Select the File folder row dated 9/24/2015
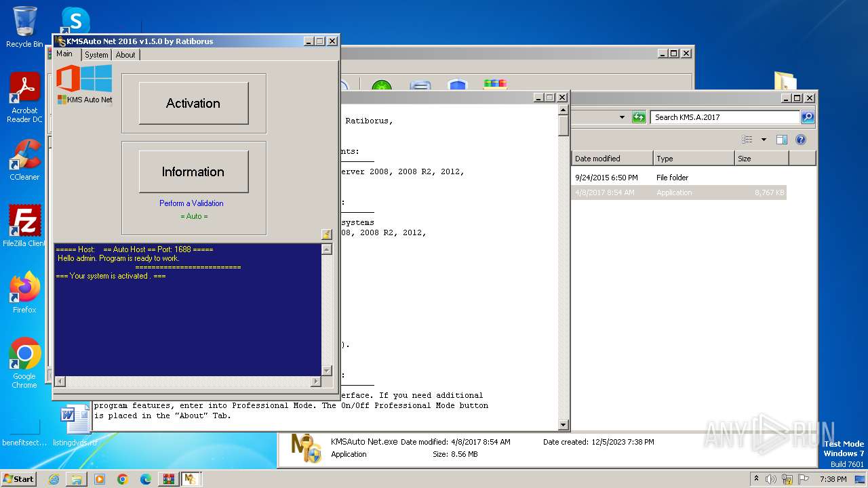This screenshot has width=868, height=488. [x=679, y=178]
